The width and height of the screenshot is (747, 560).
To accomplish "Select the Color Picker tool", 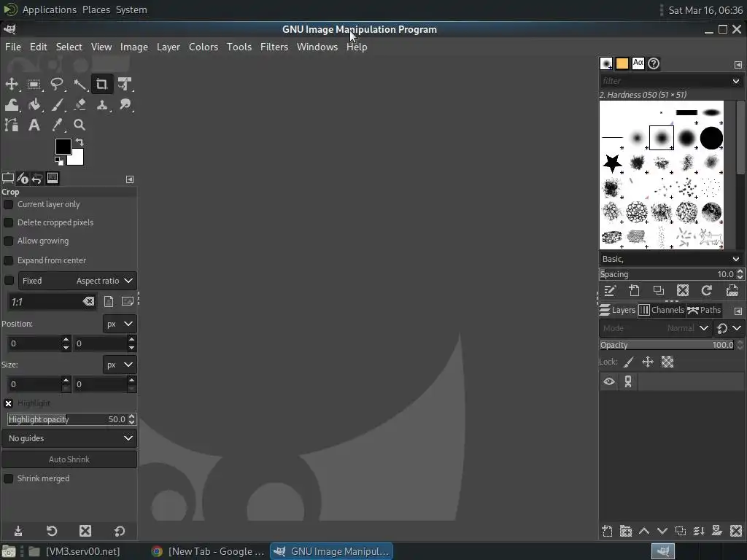I will tap(57, 125).
